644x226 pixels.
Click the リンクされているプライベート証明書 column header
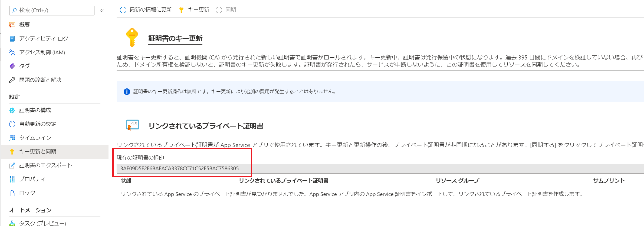284,181
